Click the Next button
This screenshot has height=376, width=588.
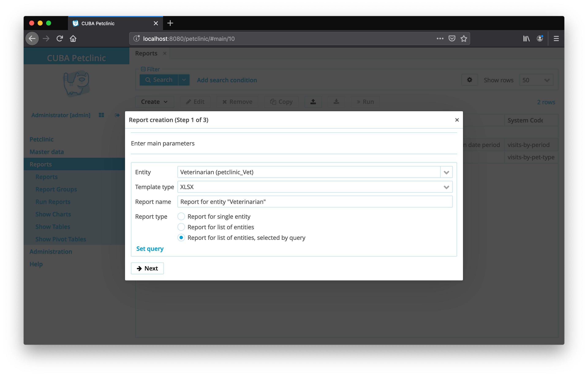147,268
